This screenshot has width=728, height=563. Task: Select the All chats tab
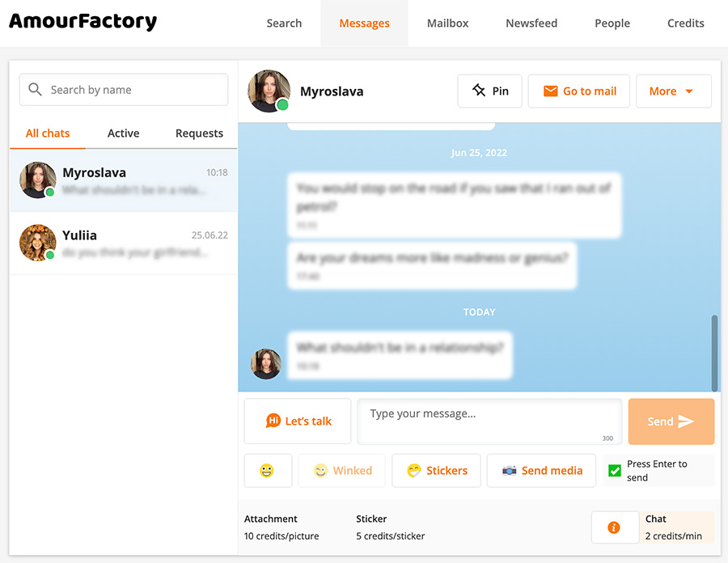48,133
